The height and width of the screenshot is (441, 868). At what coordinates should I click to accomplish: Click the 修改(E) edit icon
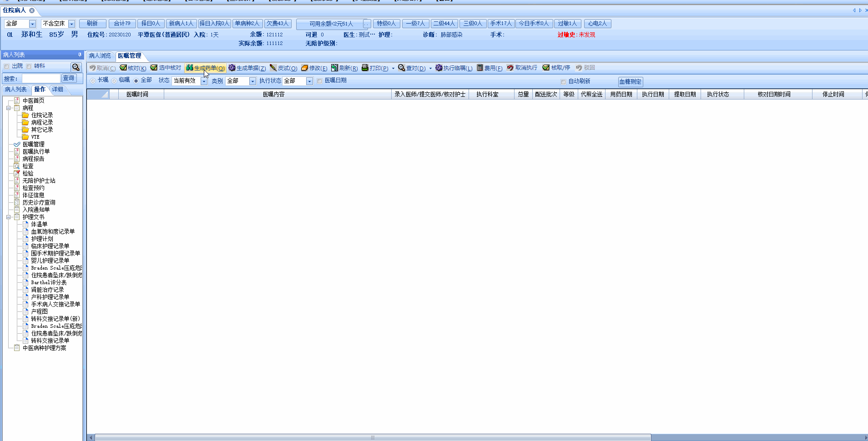pos(305,68)
